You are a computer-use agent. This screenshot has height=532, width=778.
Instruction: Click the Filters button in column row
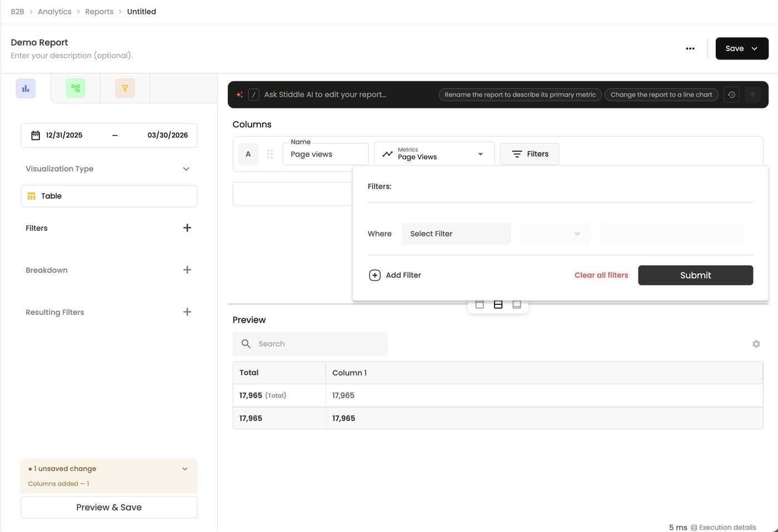click(x=530, y=154)
